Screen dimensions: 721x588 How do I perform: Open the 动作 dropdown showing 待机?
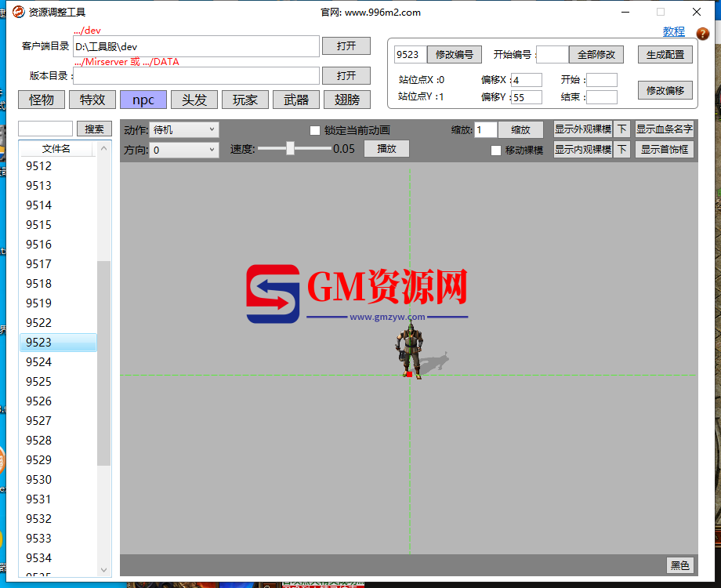pos(184,129)
